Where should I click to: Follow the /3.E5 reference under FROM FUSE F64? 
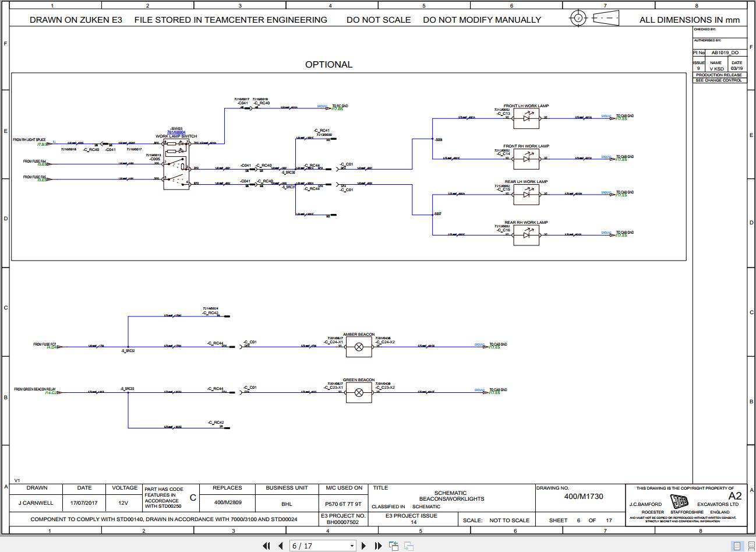coord(43,164)
